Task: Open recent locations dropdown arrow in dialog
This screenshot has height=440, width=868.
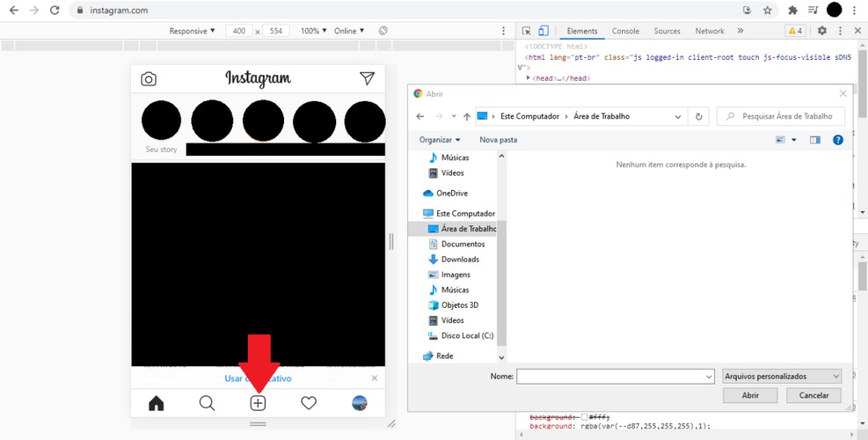Action: click(x=454, y=116)
